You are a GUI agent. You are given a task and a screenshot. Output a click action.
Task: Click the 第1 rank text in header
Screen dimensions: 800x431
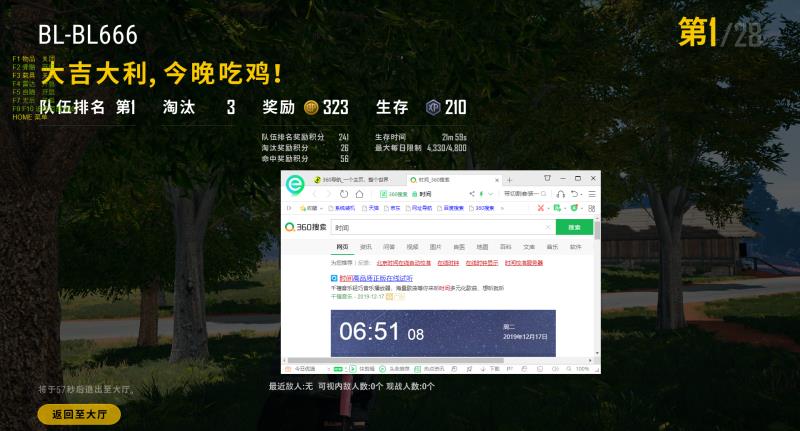point(697,32)
